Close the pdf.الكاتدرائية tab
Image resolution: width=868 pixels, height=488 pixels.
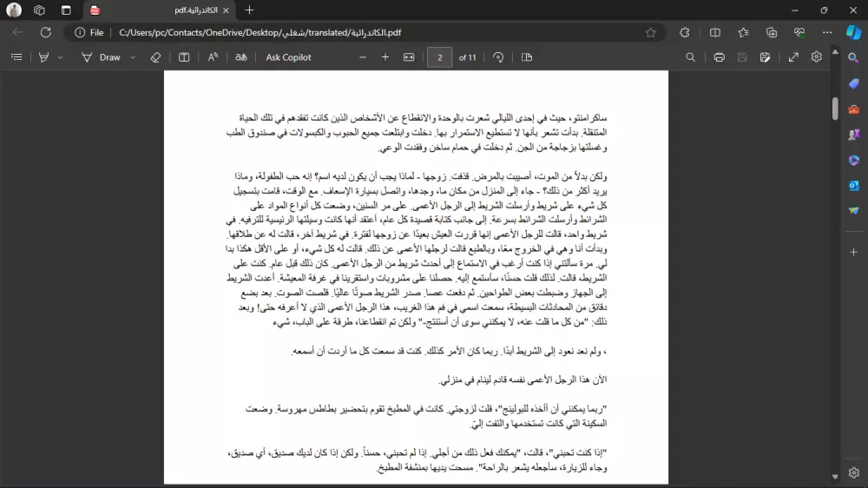click(x=226, y=10)
